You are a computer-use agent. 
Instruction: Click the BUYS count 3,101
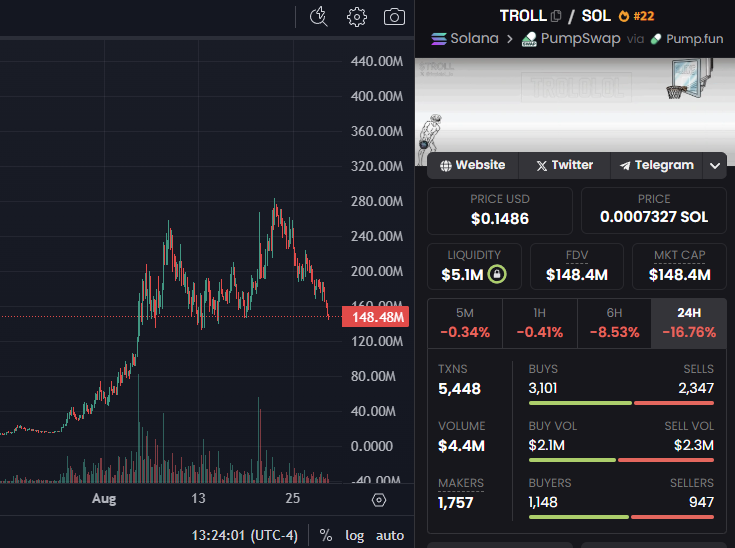point(543,388)
